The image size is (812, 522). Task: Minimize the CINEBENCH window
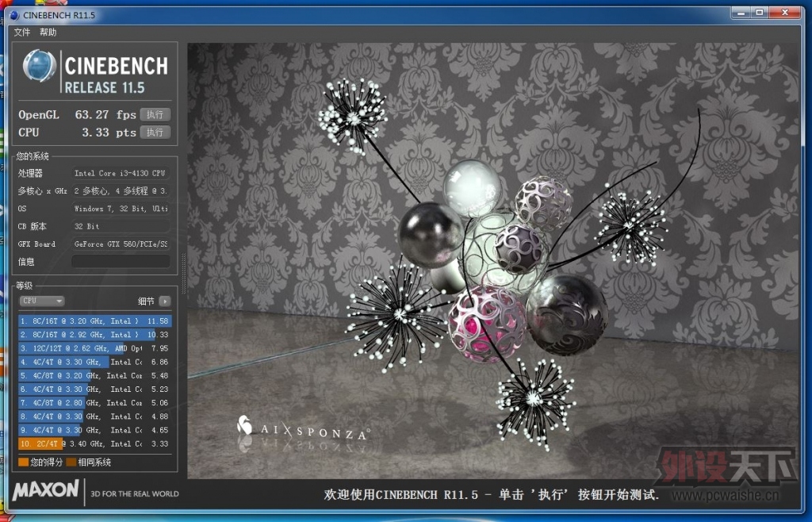(x=741, y=13)
